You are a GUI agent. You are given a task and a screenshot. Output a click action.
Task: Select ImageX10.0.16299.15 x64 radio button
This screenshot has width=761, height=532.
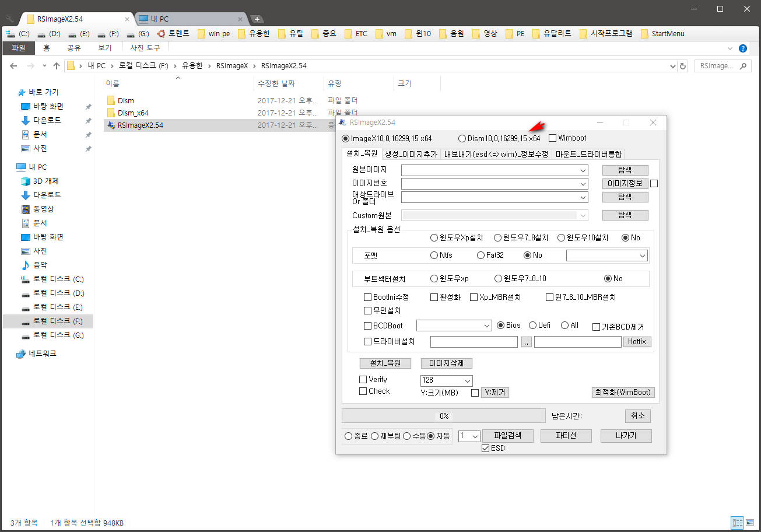346,138
